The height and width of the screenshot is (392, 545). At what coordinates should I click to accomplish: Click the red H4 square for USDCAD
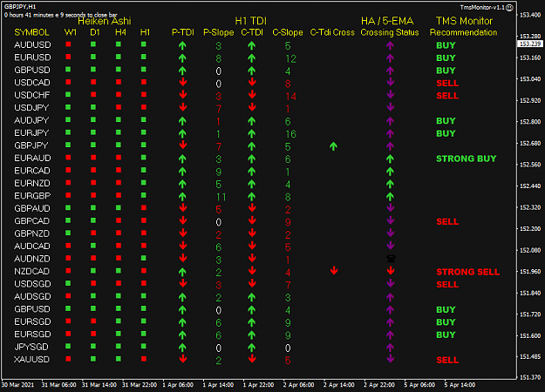(x=119, y=82)
